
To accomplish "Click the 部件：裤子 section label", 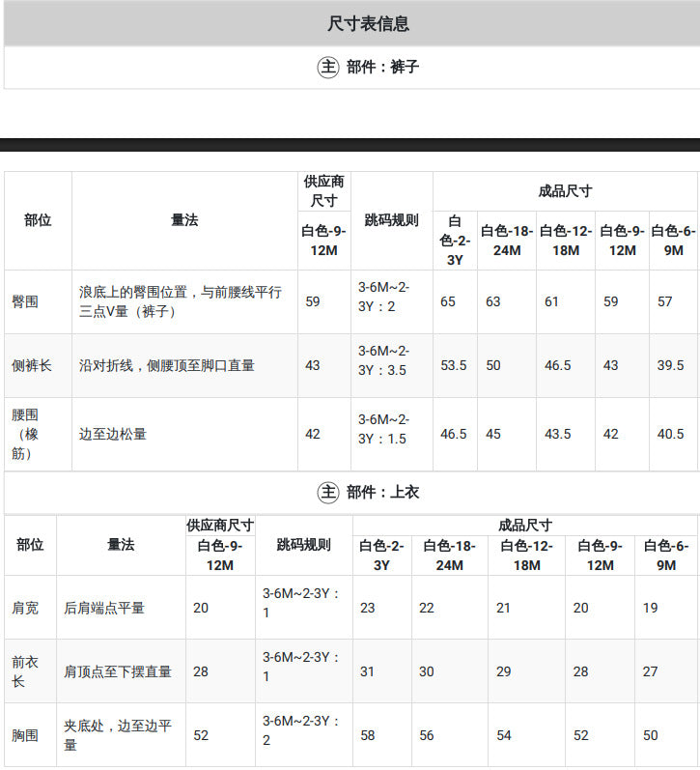I will pyautogui.click(x=383, y=67).
